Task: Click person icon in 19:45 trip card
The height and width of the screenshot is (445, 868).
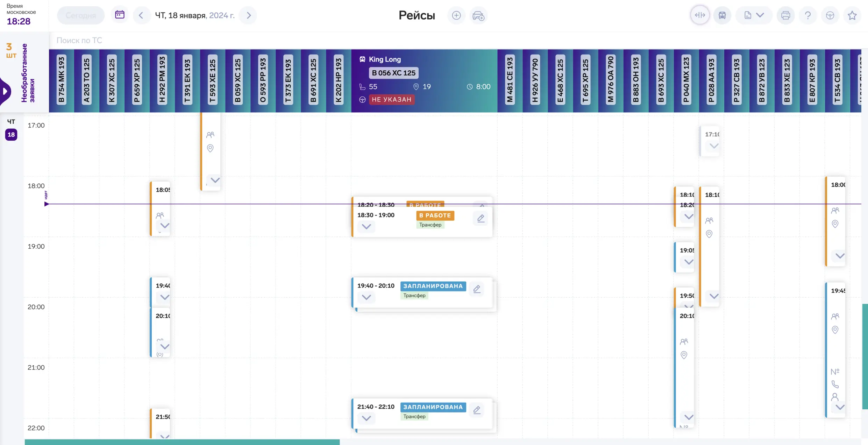Action: tap(835, 397)
